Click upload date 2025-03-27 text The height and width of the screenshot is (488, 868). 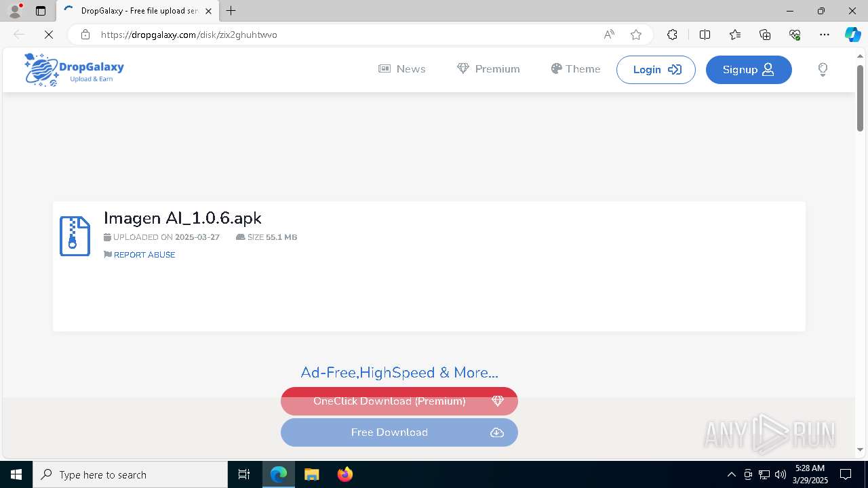pyautogui.click(x=197, y=237)
